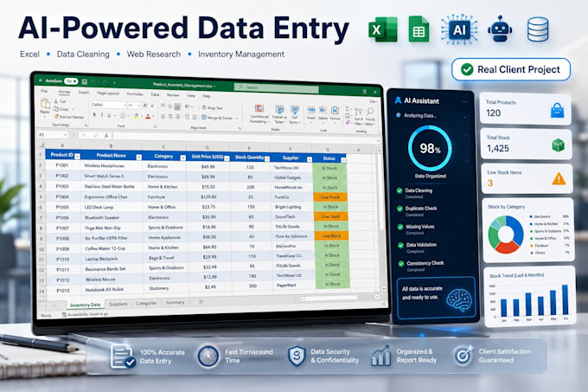Select cell with Wireless Headphones
The image size is (588, 392).
tap(111, 166)
